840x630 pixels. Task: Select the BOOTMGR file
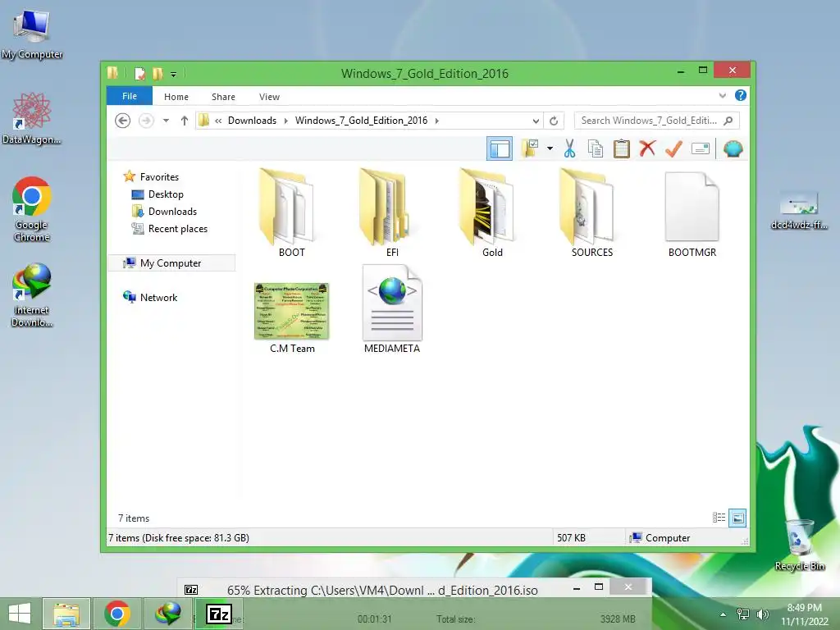pos(692,213)
